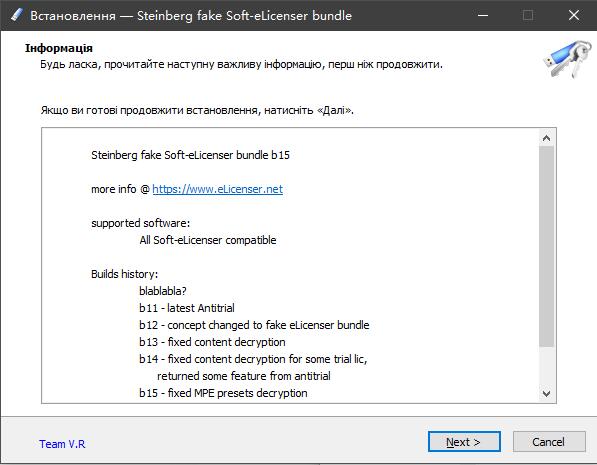Click the USB key icon in the header
Viewport: 597px width, 465px height.
[x=567, y=59]
